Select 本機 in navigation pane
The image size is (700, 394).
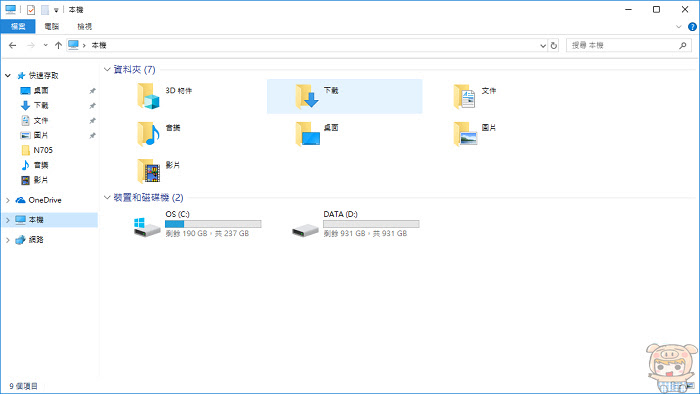click(x=36, y=220)
